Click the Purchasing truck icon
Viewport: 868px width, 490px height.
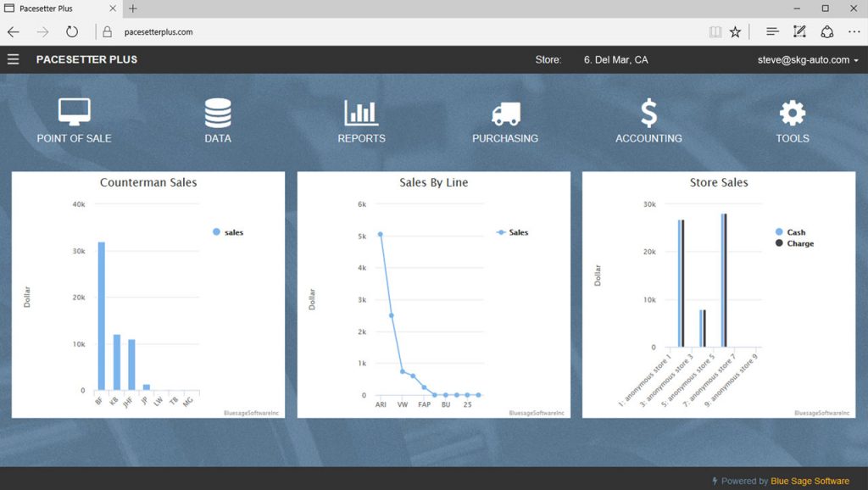pyautogui.click(x=505, y=117)
